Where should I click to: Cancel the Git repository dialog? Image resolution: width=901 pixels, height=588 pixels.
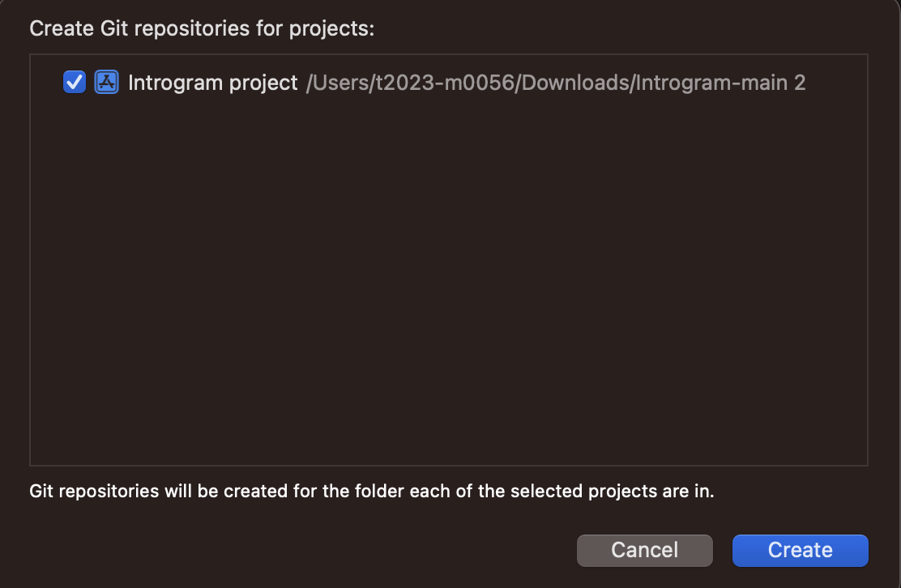644,550
